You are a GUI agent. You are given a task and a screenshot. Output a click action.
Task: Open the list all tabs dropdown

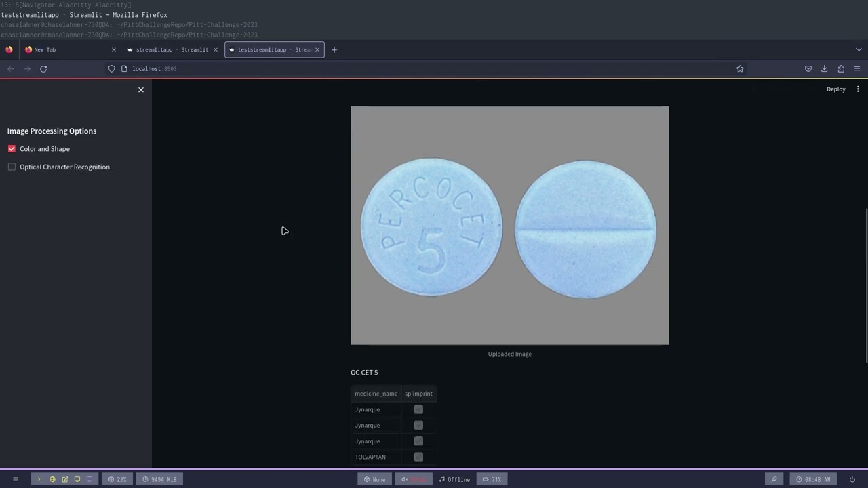pyautogui.click(x=859, y=49)
